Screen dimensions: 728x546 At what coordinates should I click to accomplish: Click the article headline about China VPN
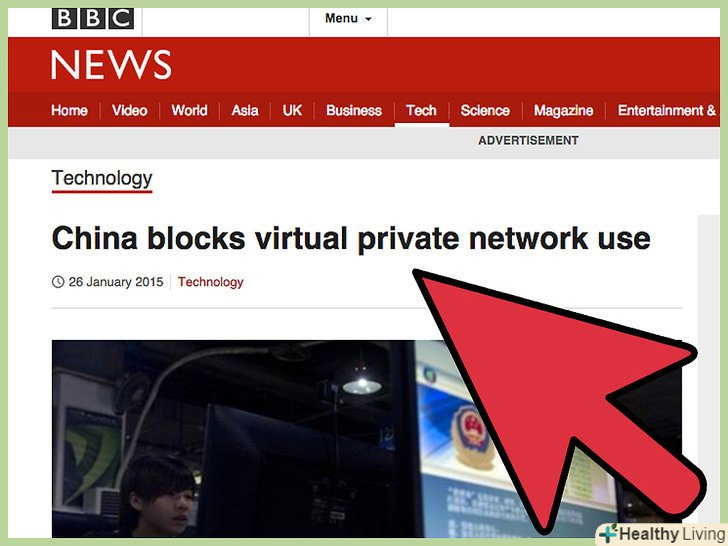point(351,239)
